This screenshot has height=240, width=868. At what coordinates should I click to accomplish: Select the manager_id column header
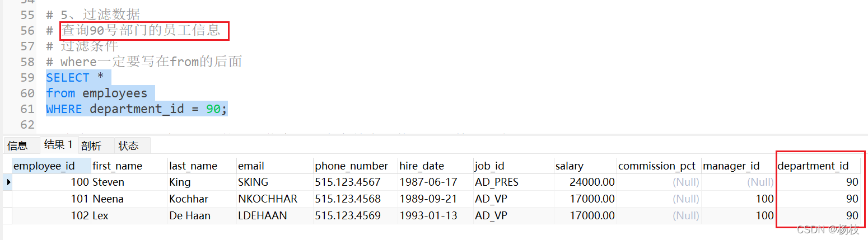click(731, 166)
